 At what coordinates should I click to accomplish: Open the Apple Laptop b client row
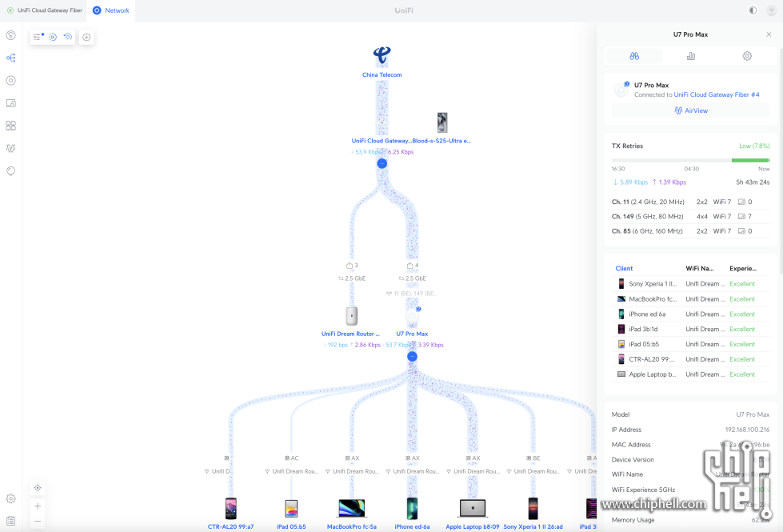tap(690, 374)
